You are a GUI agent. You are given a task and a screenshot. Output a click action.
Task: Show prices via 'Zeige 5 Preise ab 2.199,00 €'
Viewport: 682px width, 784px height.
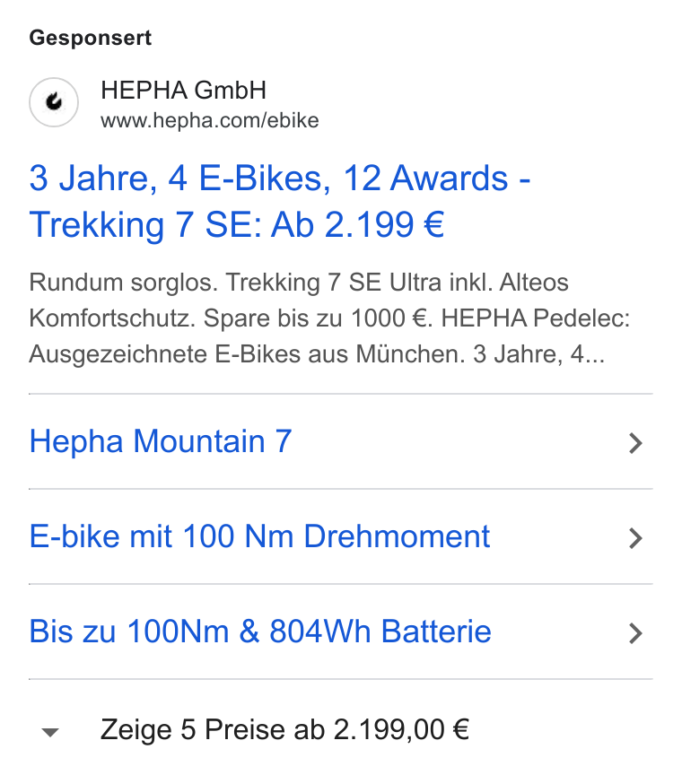point(284,729)
